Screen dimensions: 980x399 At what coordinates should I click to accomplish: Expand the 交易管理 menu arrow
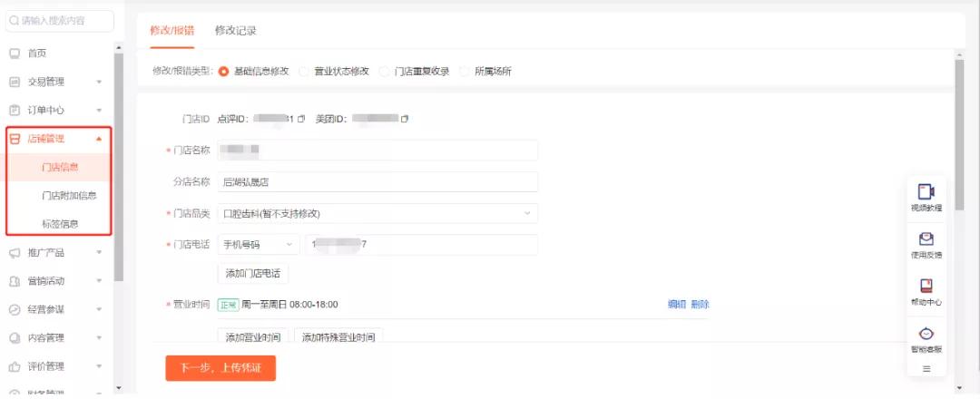click(x=99, y=82)
